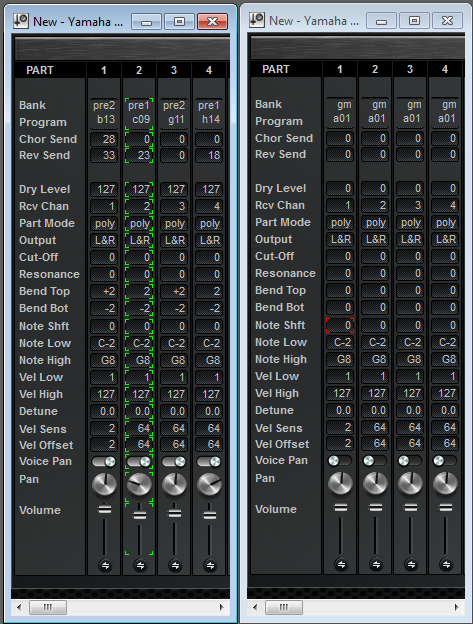
Task: Click the Part 1 Rev Send value 33
Action: click(104, 155)
